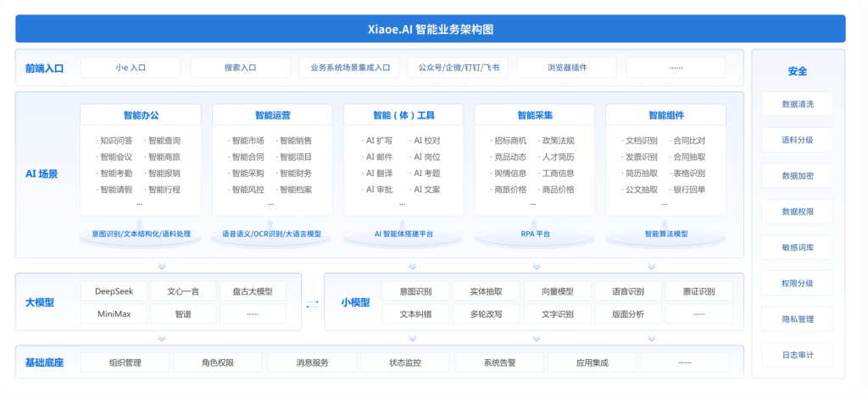Open 数据清洗 in the 安全 panel
Screen dimensions: 868x398
pyautogui.click(x=797, y=104)
